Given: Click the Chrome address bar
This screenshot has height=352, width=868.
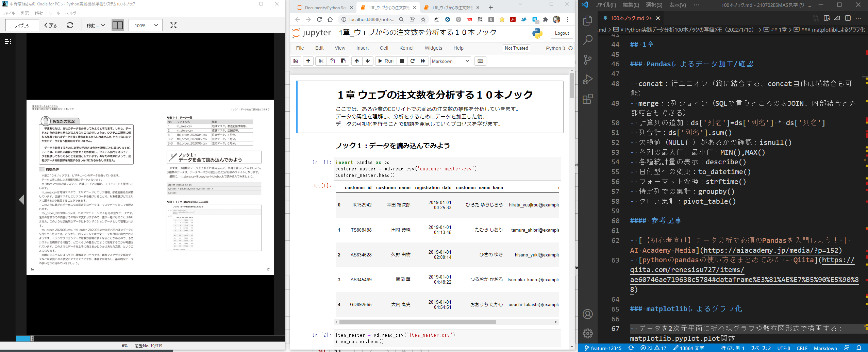Looking at the screenshot, I should point(372,19).
